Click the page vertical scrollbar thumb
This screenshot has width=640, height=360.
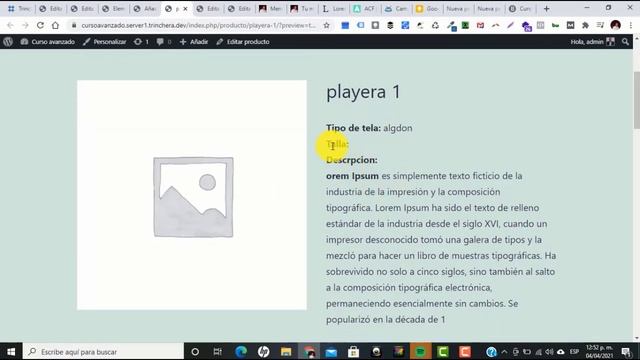pos(636,100)
